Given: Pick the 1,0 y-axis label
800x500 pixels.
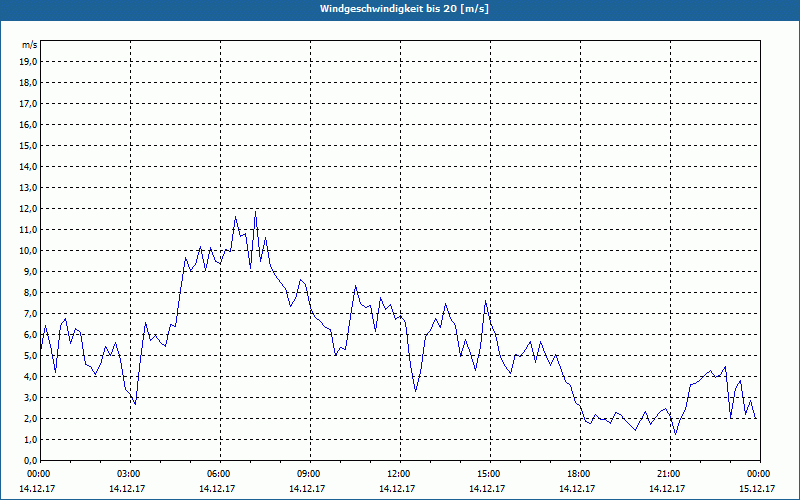Looking at the screenshot, I should (x=30, y=439).
